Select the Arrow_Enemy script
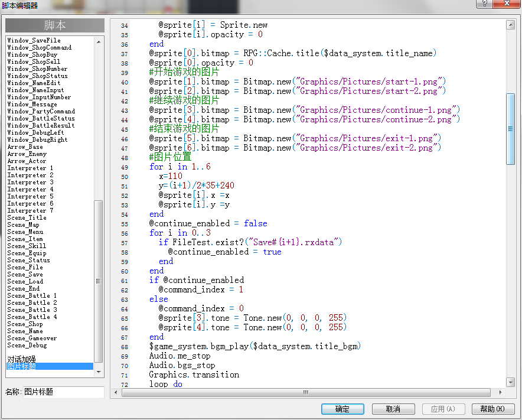522x420 pixels. pos(27,154)
